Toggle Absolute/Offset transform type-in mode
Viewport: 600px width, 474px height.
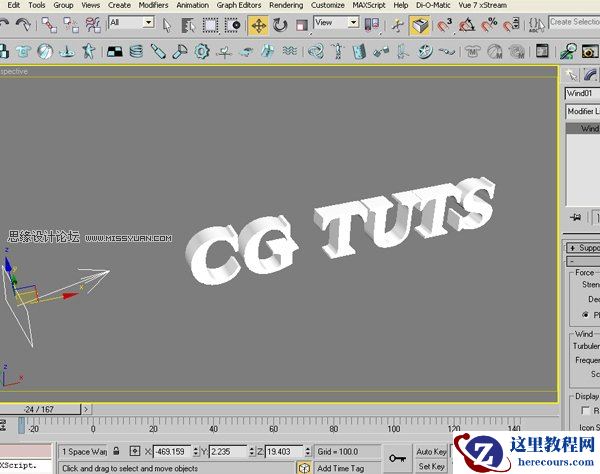coord(135,451)
